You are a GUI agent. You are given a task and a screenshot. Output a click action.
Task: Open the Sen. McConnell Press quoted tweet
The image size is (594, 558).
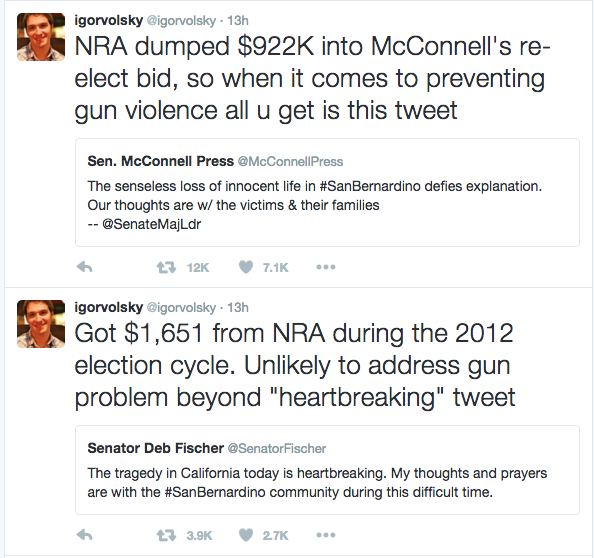[327, 192]
